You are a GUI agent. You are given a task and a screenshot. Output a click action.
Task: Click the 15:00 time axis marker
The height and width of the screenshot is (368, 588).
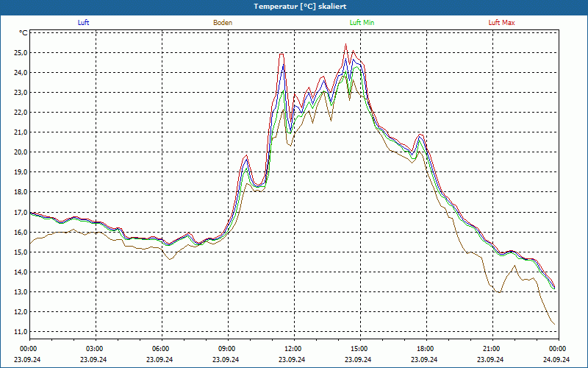(x=359, y=349)
